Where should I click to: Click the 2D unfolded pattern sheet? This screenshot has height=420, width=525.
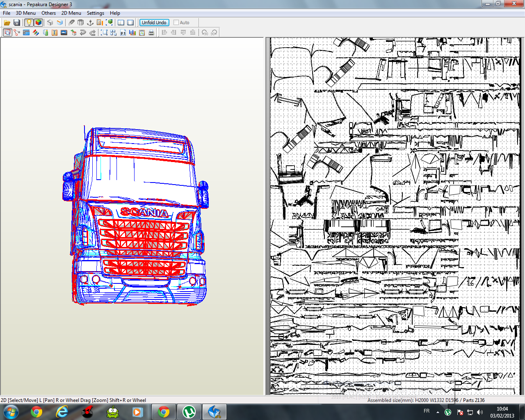395,216
